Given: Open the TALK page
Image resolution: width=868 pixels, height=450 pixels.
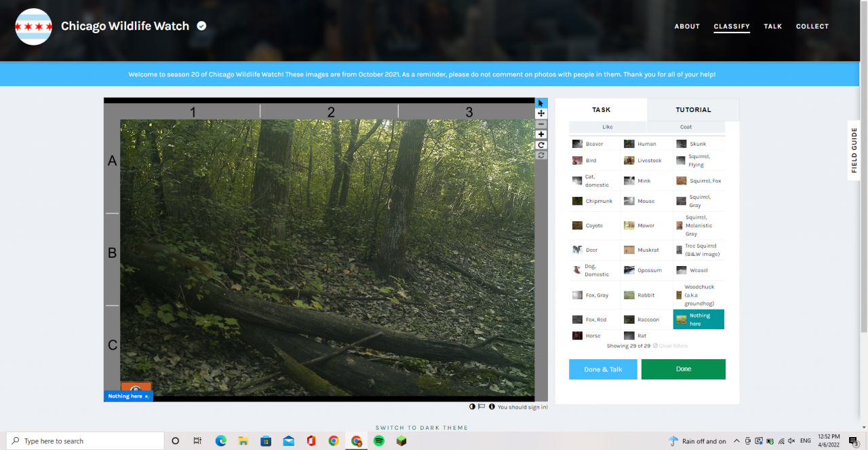Looking at the screenshot, I should point(773,26).
